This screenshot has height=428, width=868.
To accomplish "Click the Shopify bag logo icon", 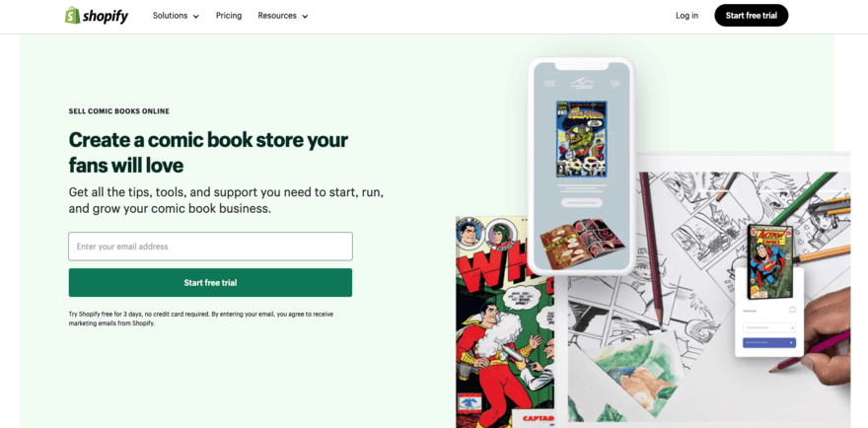I will pyautogui.click(x=72, y=15).
